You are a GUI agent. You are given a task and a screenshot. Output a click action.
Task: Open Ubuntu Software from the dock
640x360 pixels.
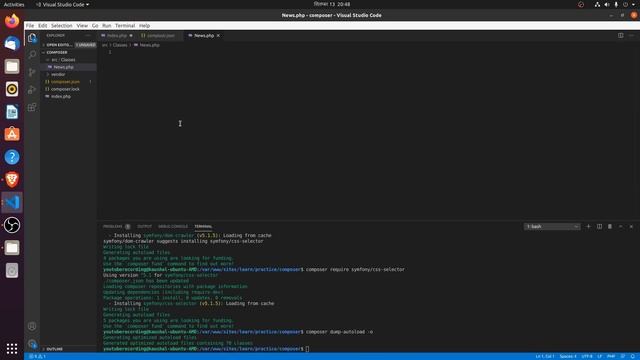pyautogui.click(x=12, y=134)
